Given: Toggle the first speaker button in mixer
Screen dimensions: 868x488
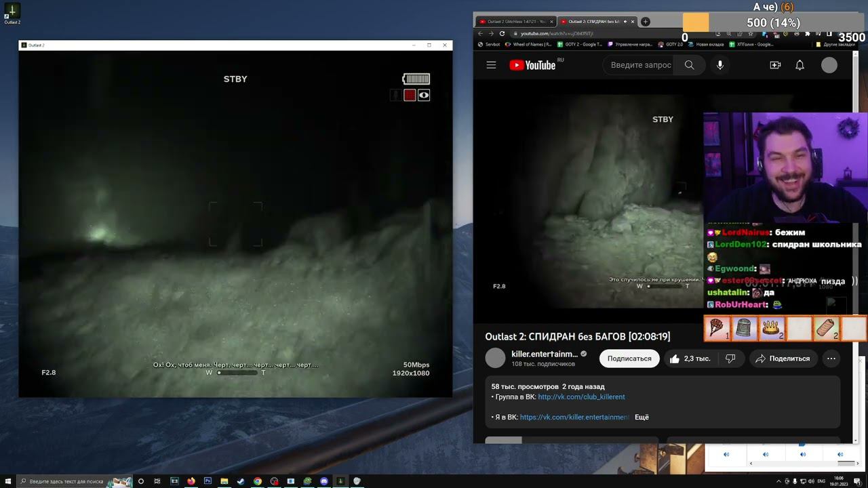Looking at the screenshot, I should tap(726, 454).
